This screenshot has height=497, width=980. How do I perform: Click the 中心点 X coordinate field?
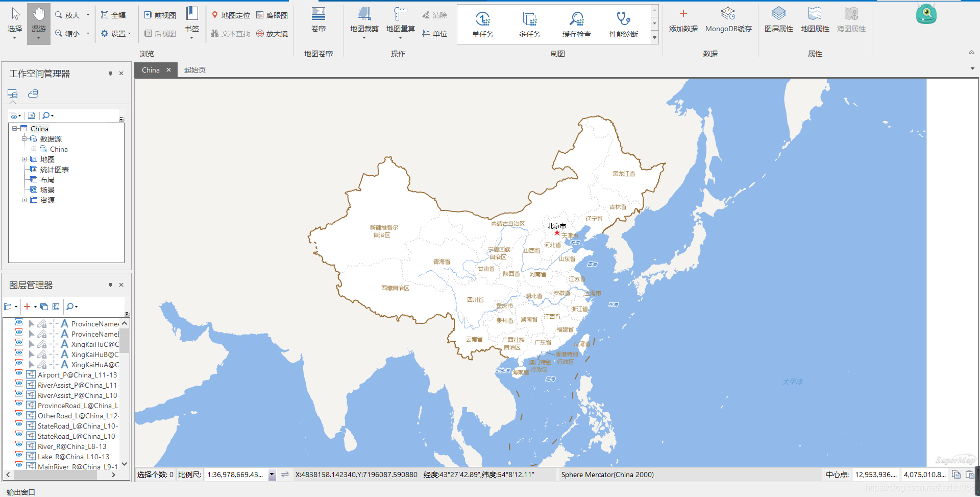pyautogui.click(x=876, y=475)
